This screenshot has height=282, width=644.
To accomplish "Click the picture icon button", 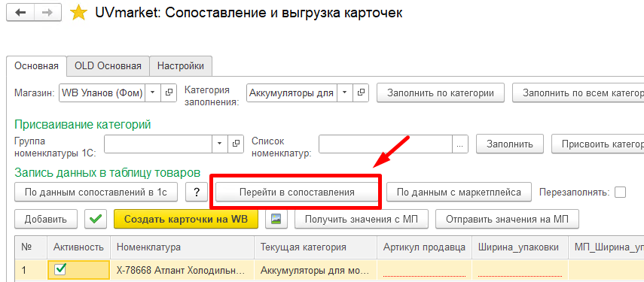I will point(276,219).
